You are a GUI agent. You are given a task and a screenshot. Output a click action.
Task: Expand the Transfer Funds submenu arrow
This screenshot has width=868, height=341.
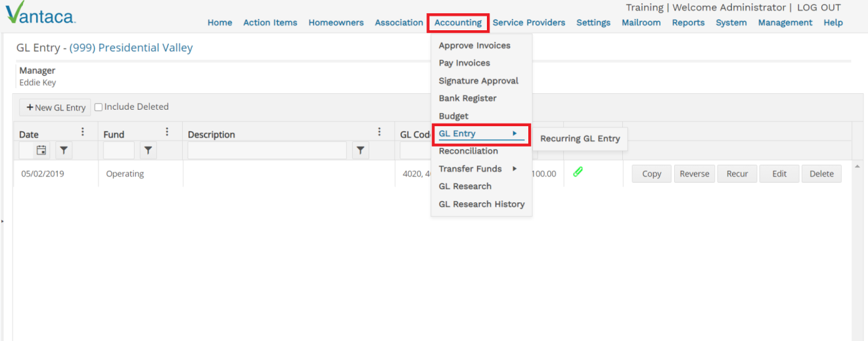(514, 169)
